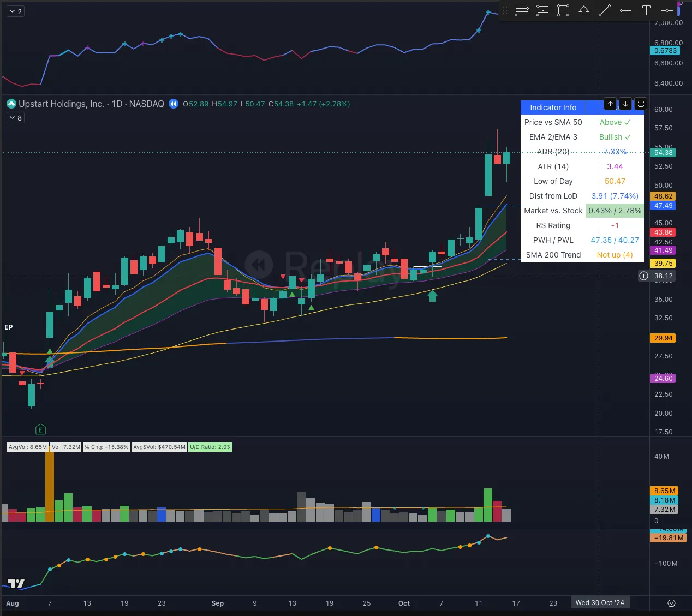The image size is (692, 616).
Task: Move pane up with the up arrow
Action: [610, 104]
